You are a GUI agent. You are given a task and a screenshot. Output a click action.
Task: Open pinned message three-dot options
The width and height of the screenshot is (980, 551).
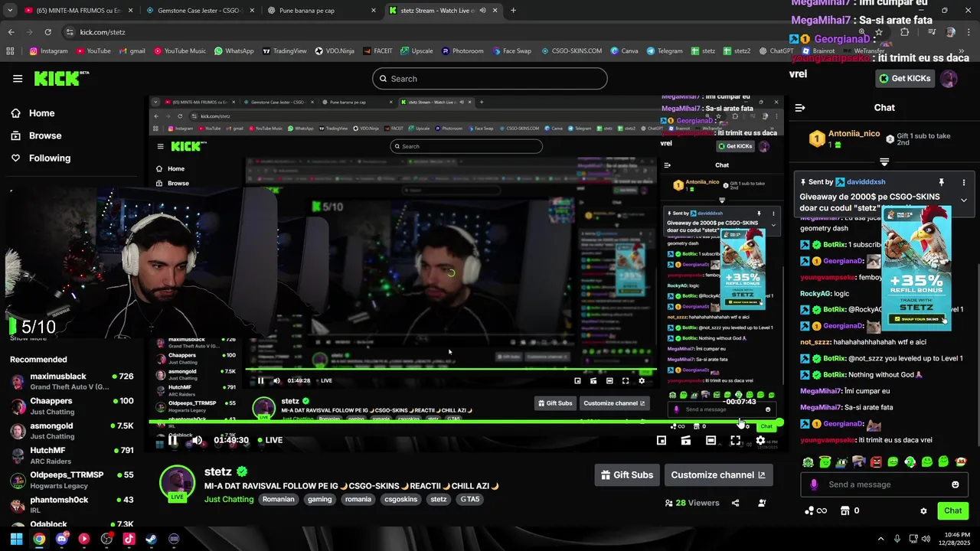964,182
